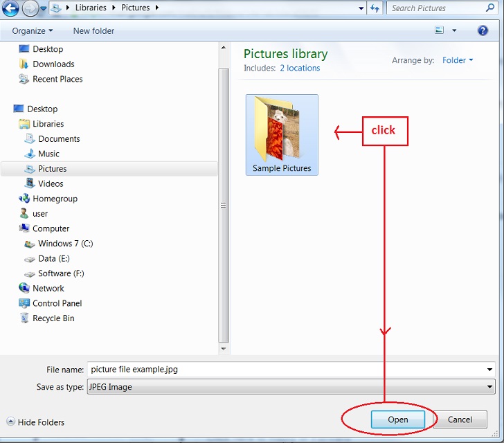Viewport: 504px width, 443px height.
Task: Open Arrange by Folder dropdown
Action: [x=458, y=60]
